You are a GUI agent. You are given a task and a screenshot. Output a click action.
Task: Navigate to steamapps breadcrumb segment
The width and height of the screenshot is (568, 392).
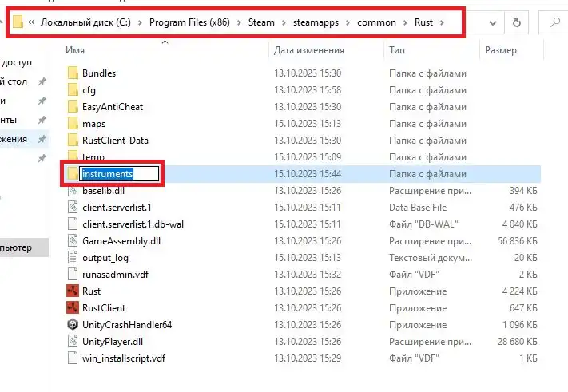[316, 22]
